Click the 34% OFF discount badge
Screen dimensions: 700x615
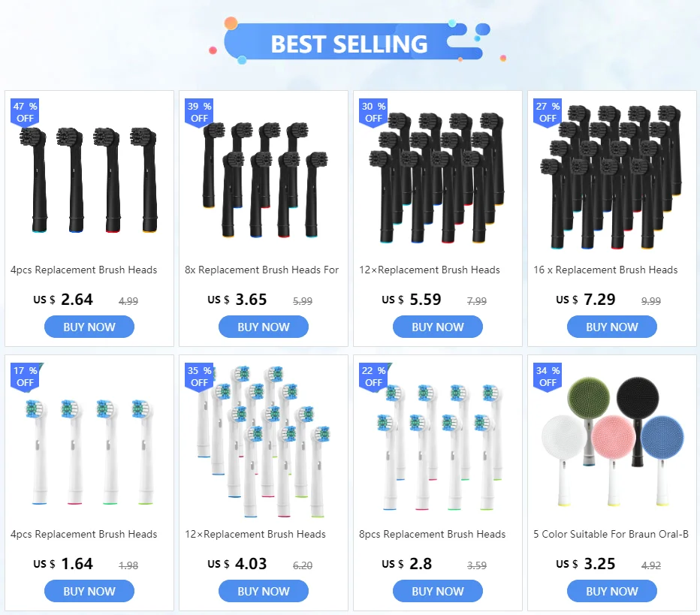[x=548, y=377]
